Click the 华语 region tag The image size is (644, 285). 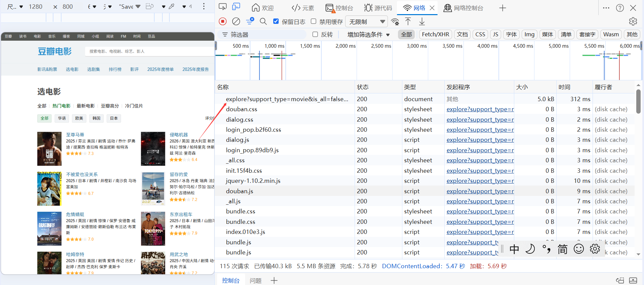point(62,118)
